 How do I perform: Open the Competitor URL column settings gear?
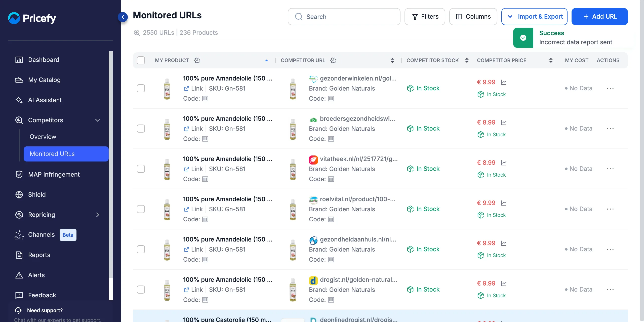(x=333, y=60)
